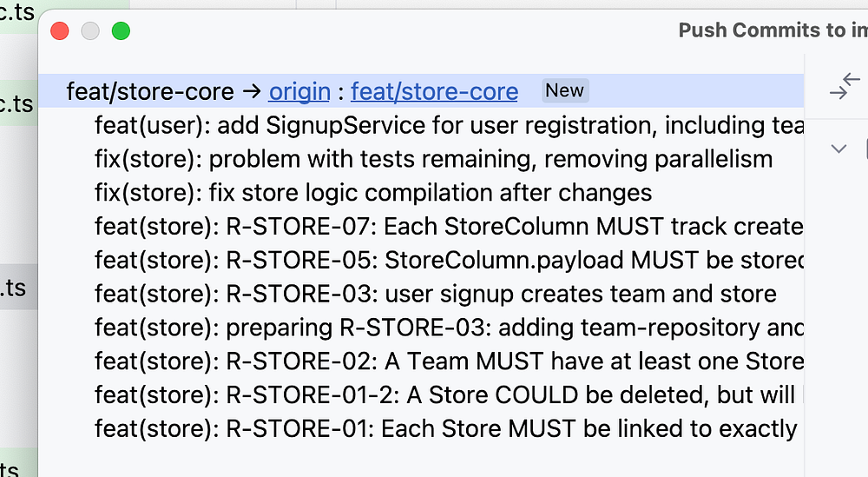The image size is (868, 477).
Task: Select the R-STORE-03 user signup commit
Action: 435,293
